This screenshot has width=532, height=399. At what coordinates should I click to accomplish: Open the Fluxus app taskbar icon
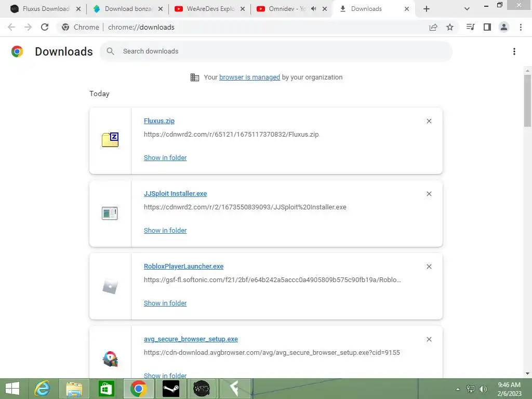[x=235, y=389]
